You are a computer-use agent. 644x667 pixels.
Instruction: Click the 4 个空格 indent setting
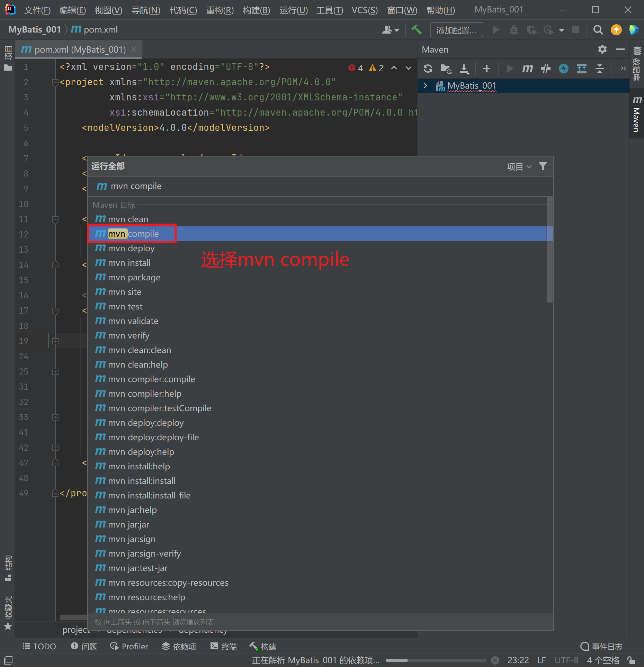click(x=603, y=660)
